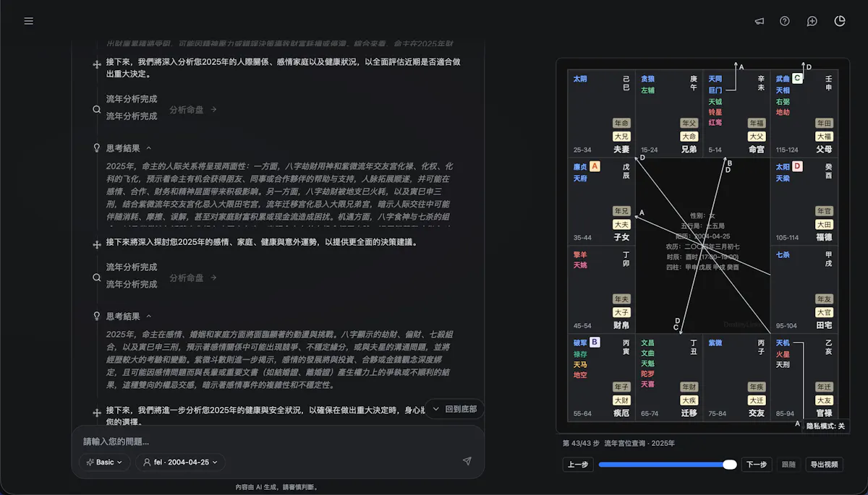Screen dimensions: 868x495
Task: Select the 父母 palace cell
Action: [804, 114]
